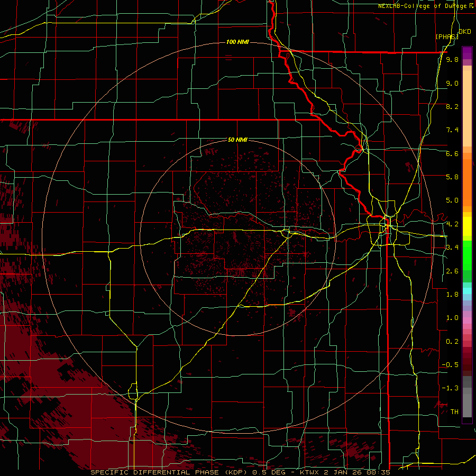
Task: Click the 1.0 scale value
Action: (452, 318)
